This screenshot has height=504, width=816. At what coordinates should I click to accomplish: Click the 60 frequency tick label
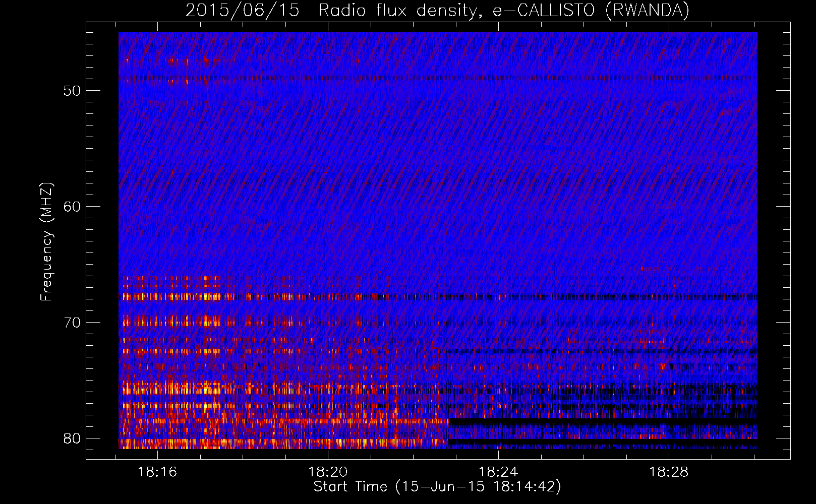[x=72, y=207]
